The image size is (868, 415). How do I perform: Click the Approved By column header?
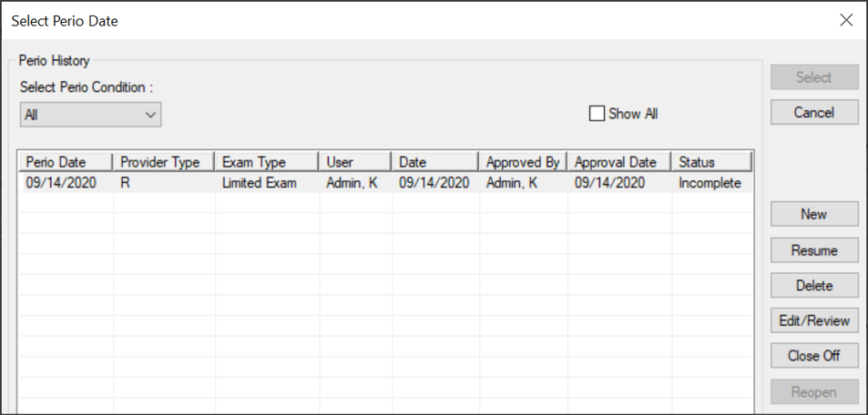click(x=523, y=162)
